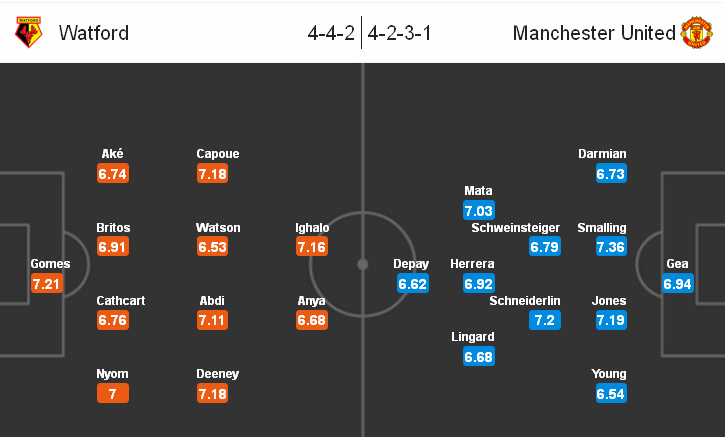This screenshot has height=437, width=725.
Task: Select United's 4-2-3-1 formation label
Action: (x=400, y=33)
